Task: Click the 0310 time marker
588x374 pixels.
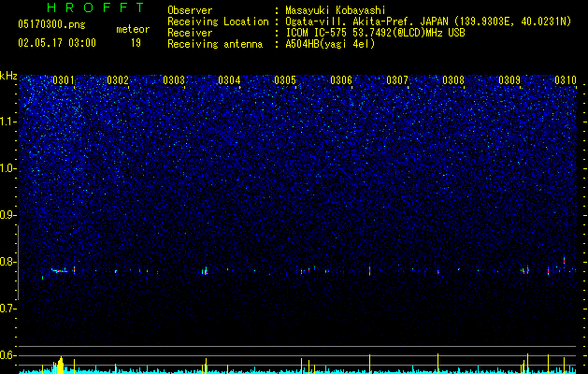Action: (x=566, y=80)
